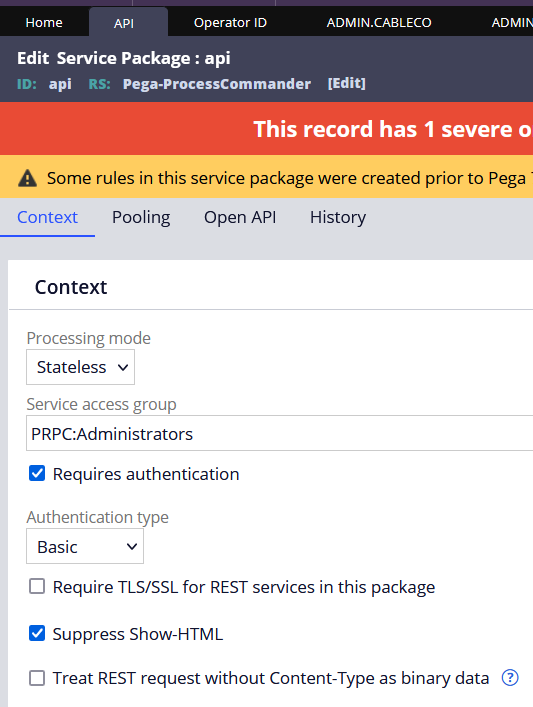Click the [Edit] ruleset link
The image size is (533, 707).
click(x=346, y=83)
